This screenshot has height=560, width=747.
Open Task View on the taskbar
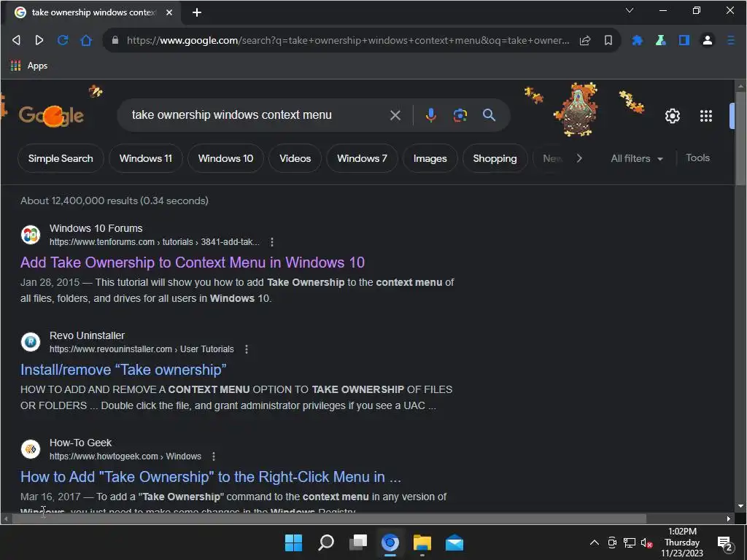tap(357, 542)
